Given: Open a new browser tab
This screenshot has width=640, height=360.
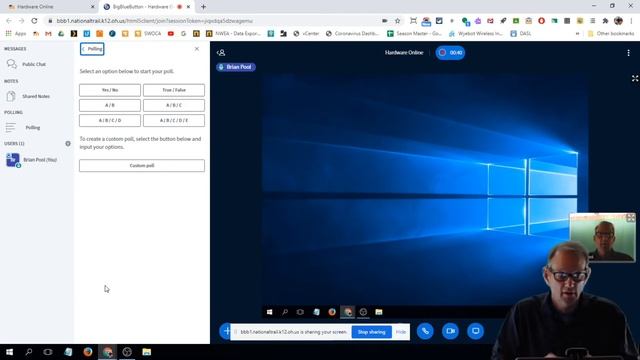Looking at the screenshot, I should coord(203,7).
